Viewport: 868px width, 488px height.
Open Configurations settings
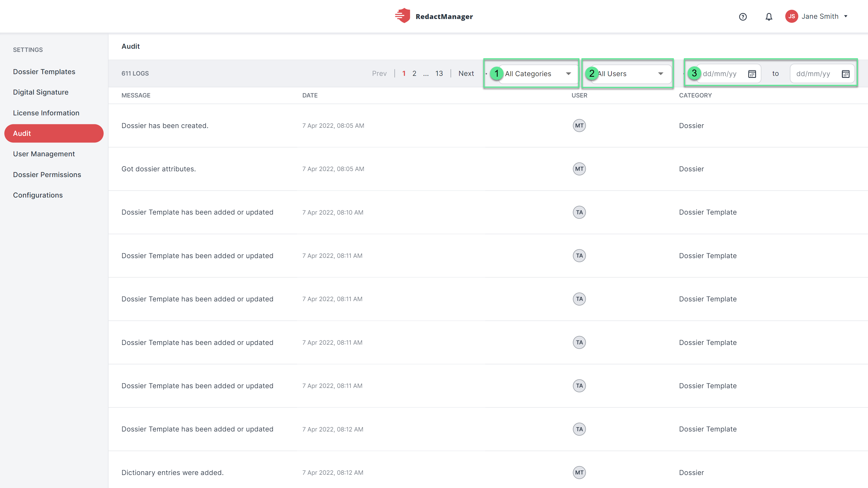click(38, 195)
